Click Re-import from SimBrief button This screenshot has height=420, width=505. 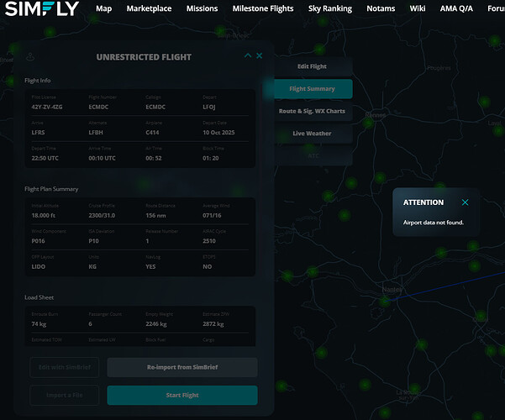[181, 368]
